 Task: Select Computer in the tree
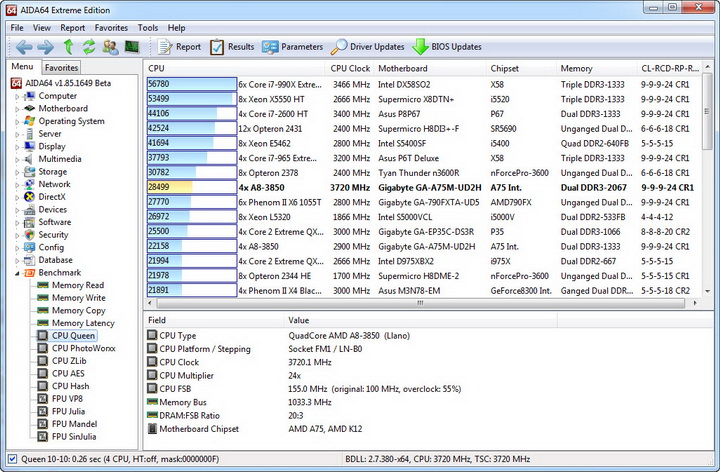coord(57,96)
